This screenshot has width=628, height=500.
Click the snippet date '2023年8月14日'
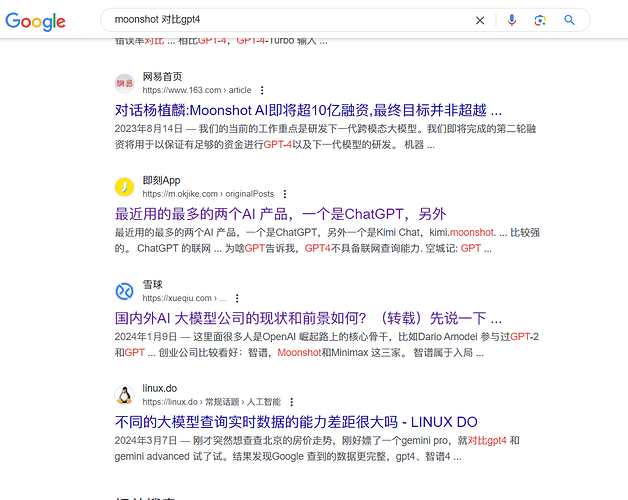click(x=149, y=129)
